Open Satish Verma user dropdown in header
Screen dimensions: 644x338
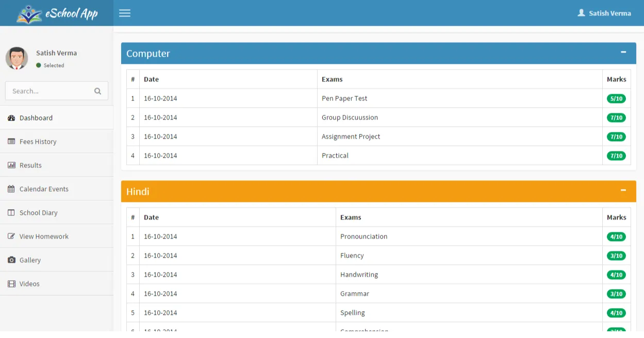[604, 13]
